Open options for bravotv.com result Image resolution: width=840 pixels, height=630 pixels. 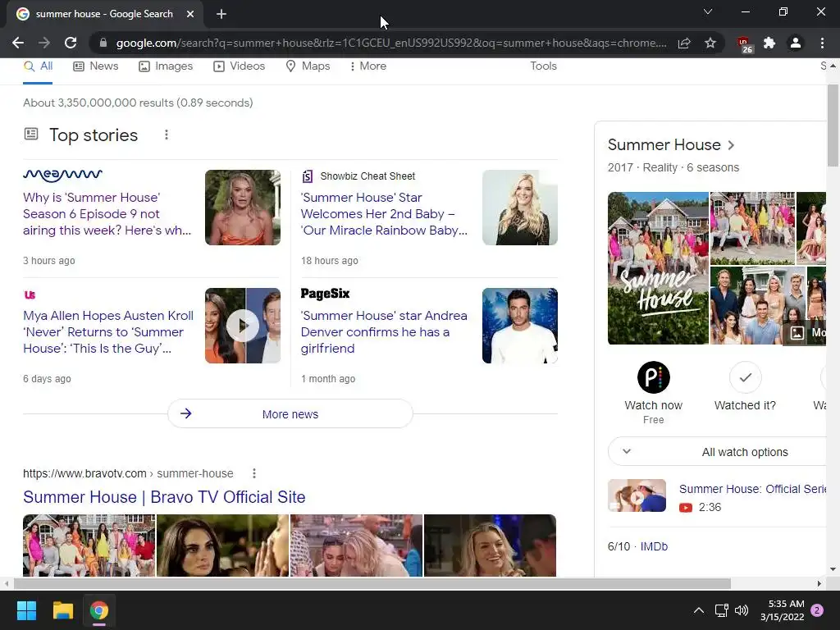[254, 473]
